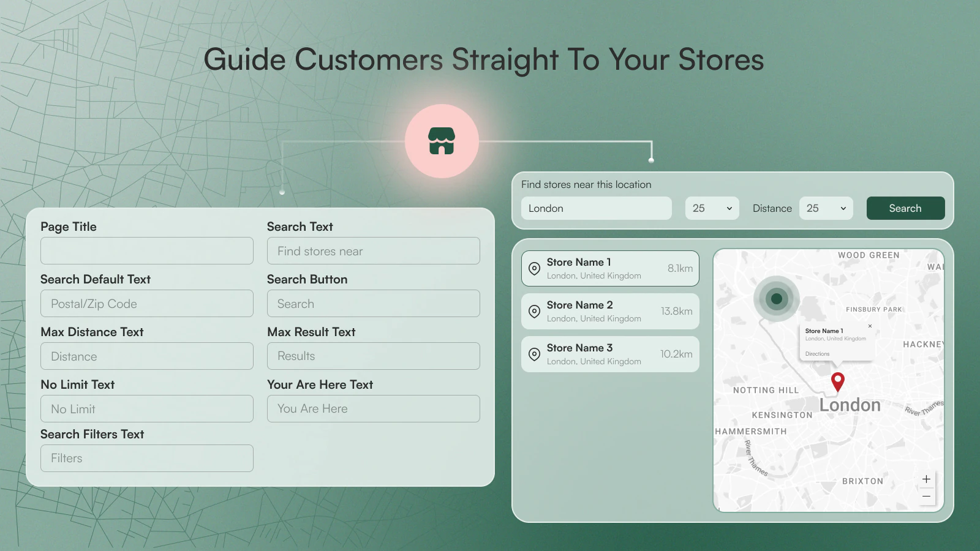The image size is (980, 551).
Task: Zoom out the map with minus button
Action: coord(926,497)
